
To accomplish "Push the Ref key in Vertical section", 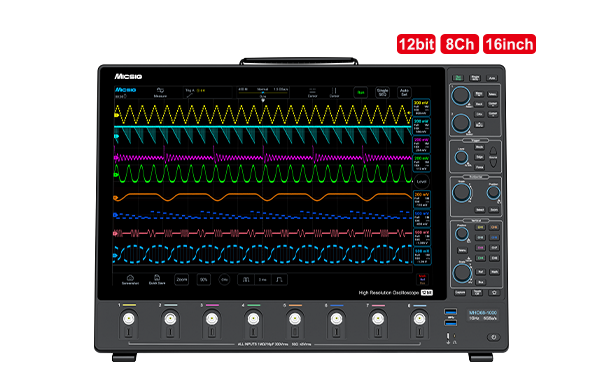I will click(x=480, y=272).
